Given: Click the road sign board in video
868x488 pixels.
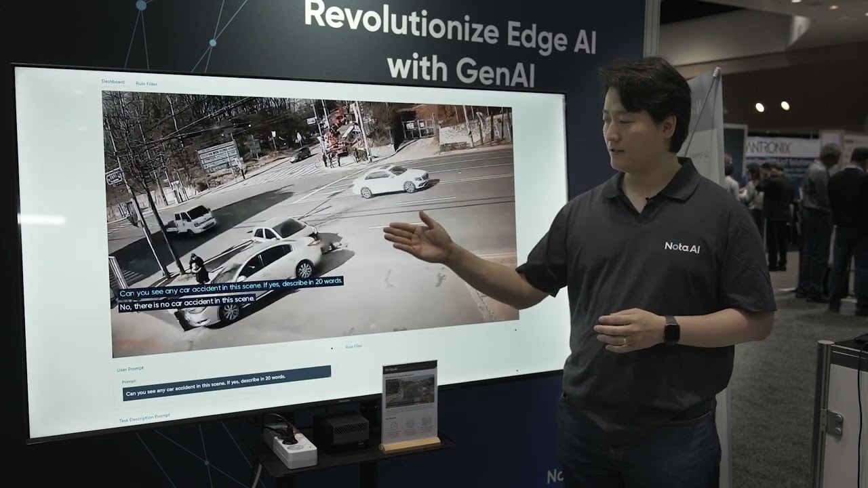Looking at the screenshot, I should point(218,156).
